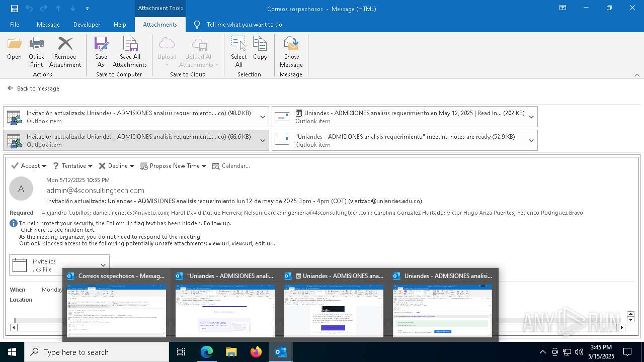This screenshot has height=362, width=644.
Task: Launch Microsoft Edge from taskbar
Action: pos(207,352)
